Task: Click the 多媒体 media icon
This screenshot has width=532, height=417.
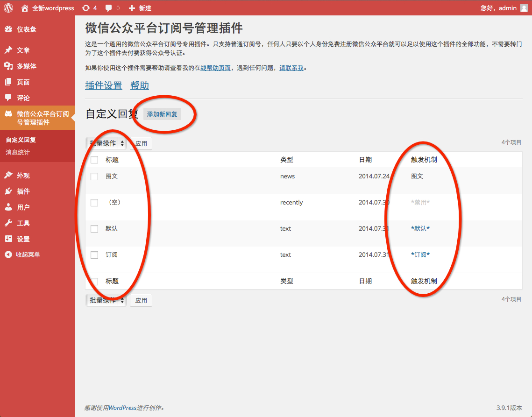Action: (x=8, y=66)
